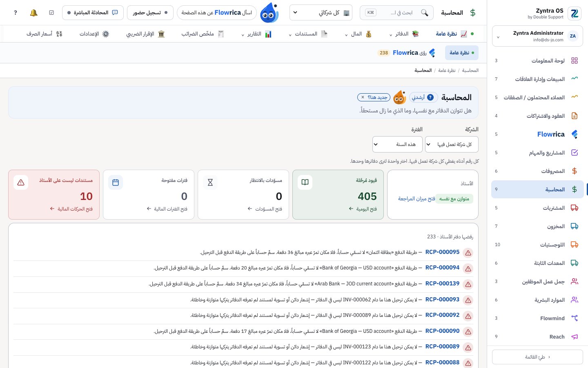The image size is (588, 368).
Task: Click the أرشدني guide button
Action: 423,97
